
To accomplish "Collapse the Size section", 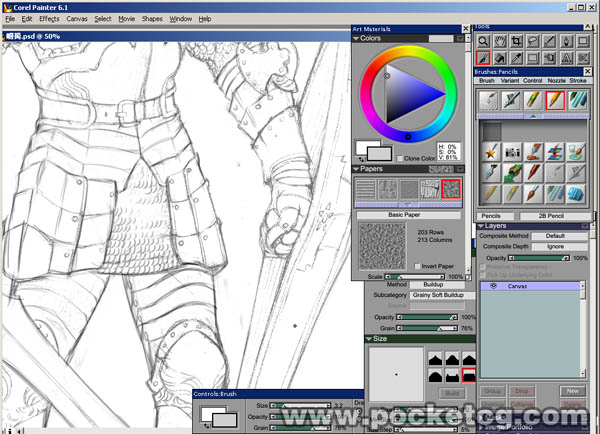I will [369, 339].
